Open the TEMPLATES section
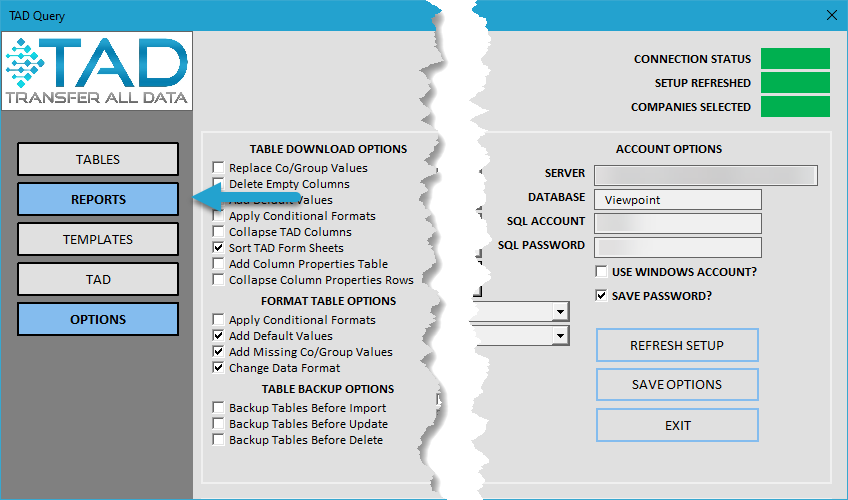Screen dimensions: 848x500 (x=98, y=239)
